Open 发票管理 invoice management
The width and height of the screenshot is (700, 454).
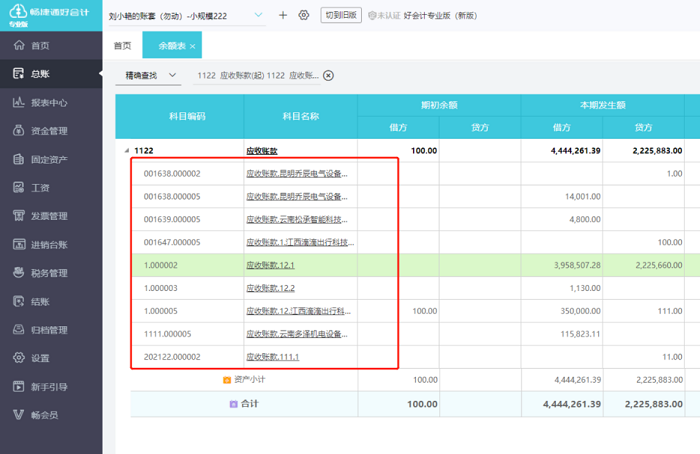(x=48, y=215)
